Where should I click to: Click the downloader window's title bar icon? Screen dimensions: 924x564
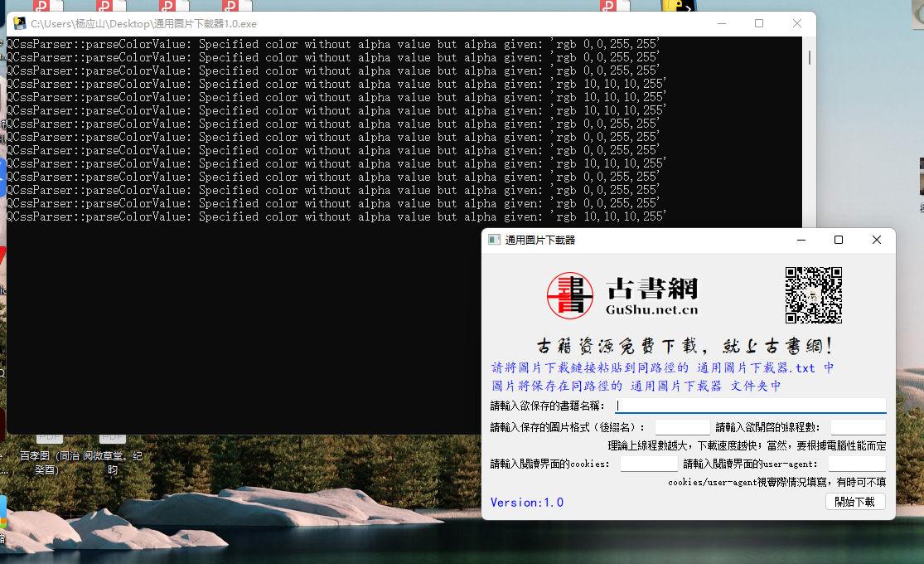coord(495,240)
